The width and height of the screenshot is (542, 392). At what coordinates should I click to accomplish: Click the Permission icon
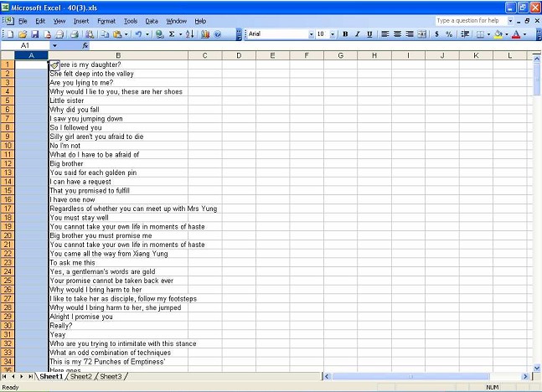48,34
